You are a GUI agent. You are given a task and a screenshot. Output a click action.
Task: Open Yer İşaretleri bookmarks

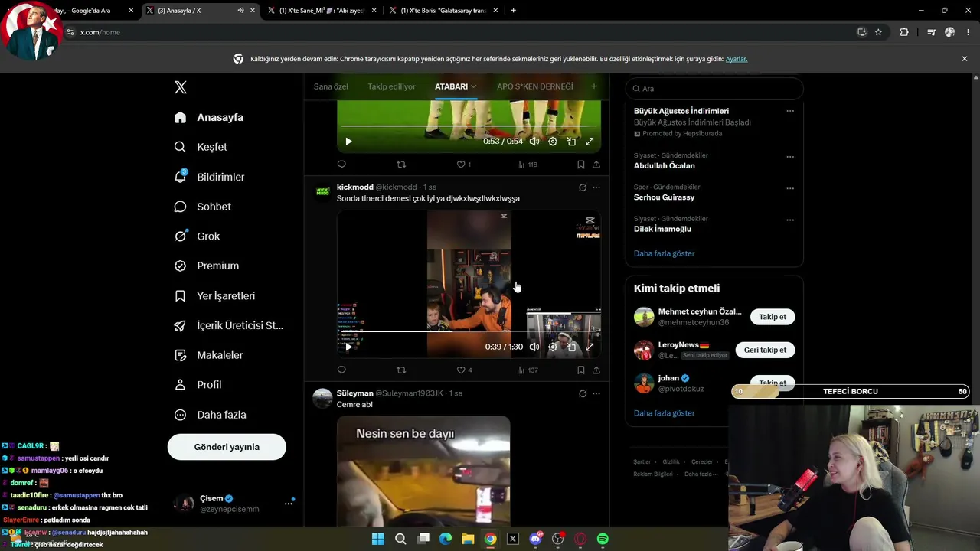(x=214, y=295)
